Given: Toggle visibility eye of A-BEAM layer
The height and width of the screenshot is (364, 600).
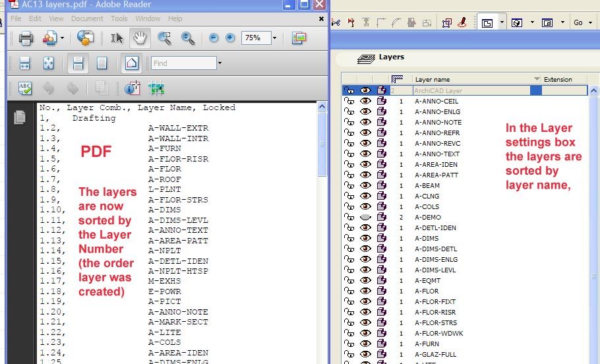Looking at the screenshot, I should [x=365, y=185].
